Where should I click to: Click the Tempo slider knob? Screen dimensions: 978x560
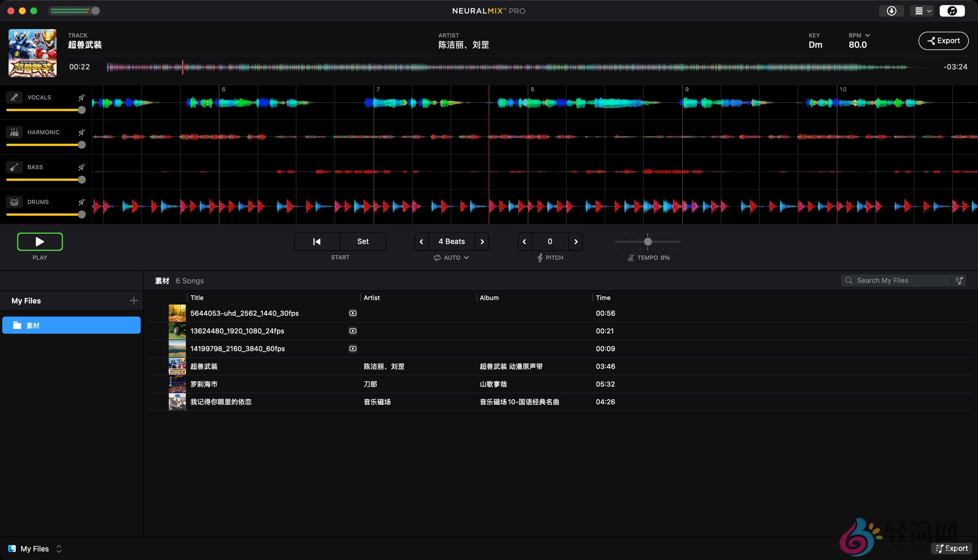coord(648,241)
